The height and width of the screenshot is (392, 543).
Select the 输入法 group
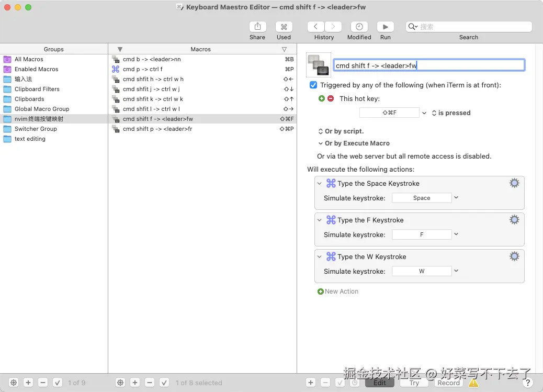click(54, 79)
